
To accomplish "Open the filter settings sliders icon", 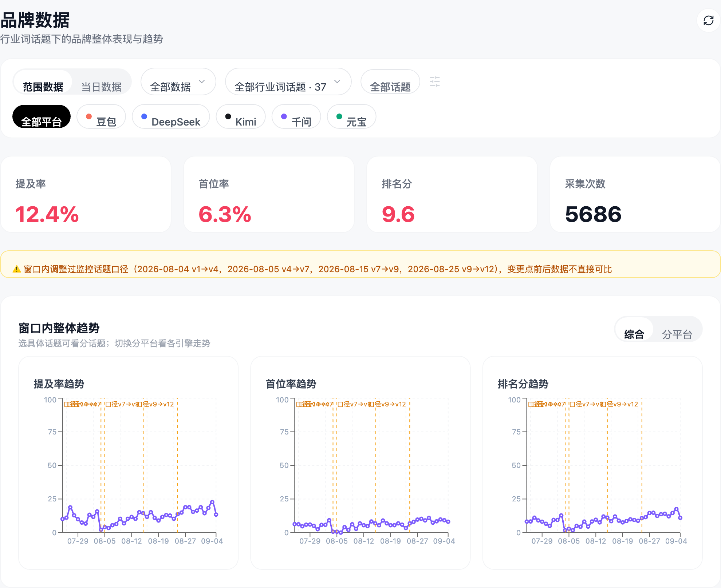I will (435, 82).
